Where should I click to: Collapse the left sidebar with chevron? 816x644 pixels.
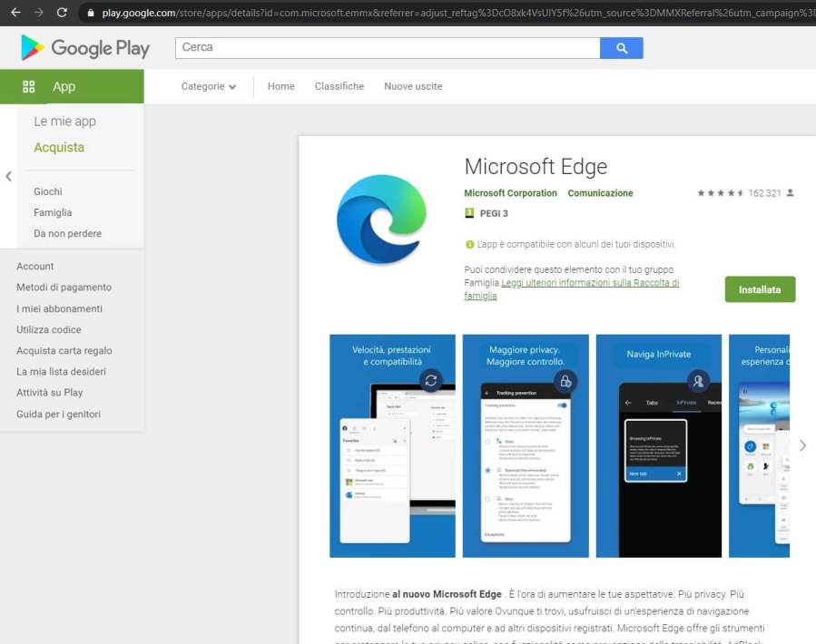click(8, 176)
